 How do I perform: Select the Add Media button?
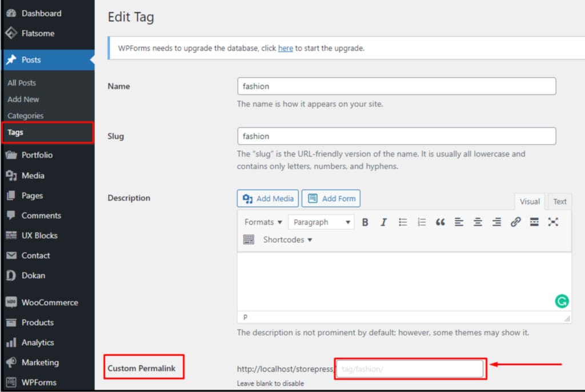(x=267, y=198)
